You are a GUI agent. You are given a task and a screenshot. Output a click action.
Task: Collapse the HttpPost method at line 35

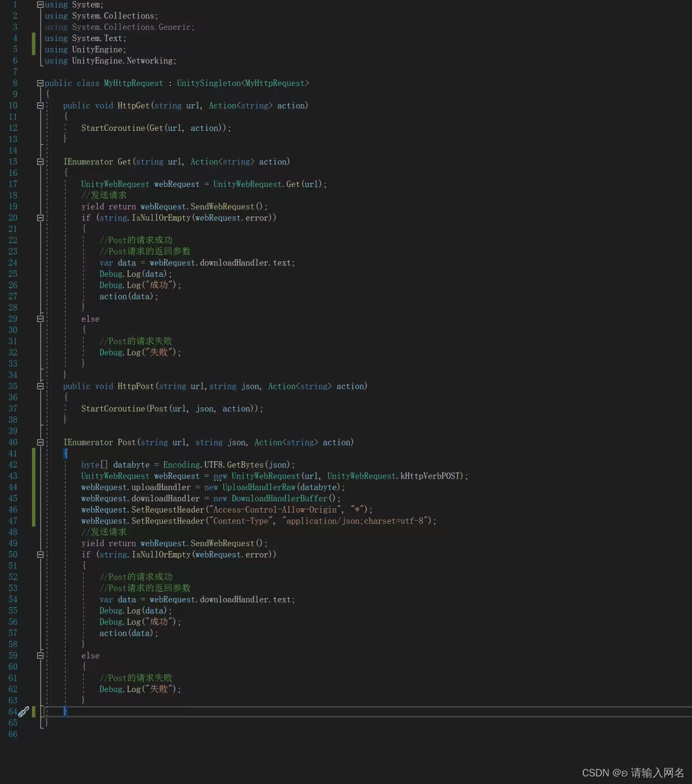[40, 386]
